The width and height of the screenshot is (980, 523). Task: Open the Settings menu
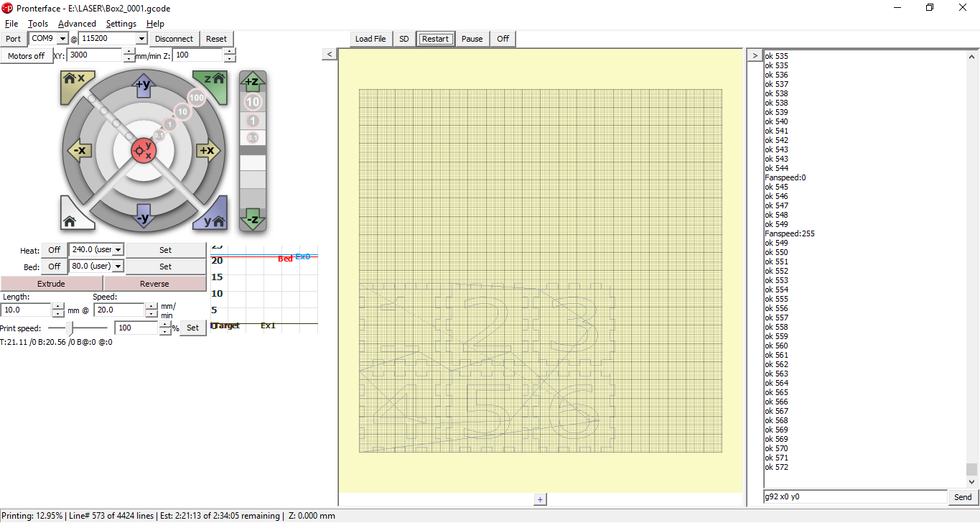click(x=121, y=23)
